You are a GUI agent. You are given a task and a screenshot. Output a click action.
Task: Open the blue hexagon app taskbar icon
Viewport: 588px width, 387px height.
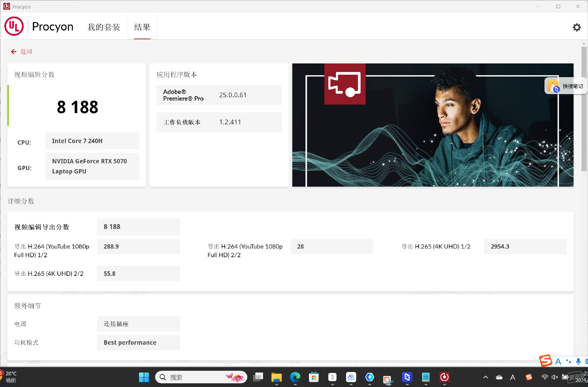(x=370, y=377)
